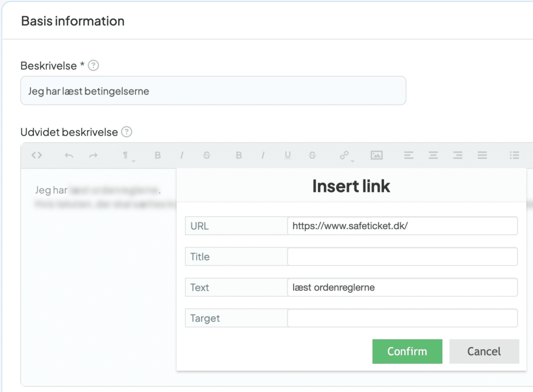
Task: Insert a bullet list from the toolbar
Action: (514, 155)
